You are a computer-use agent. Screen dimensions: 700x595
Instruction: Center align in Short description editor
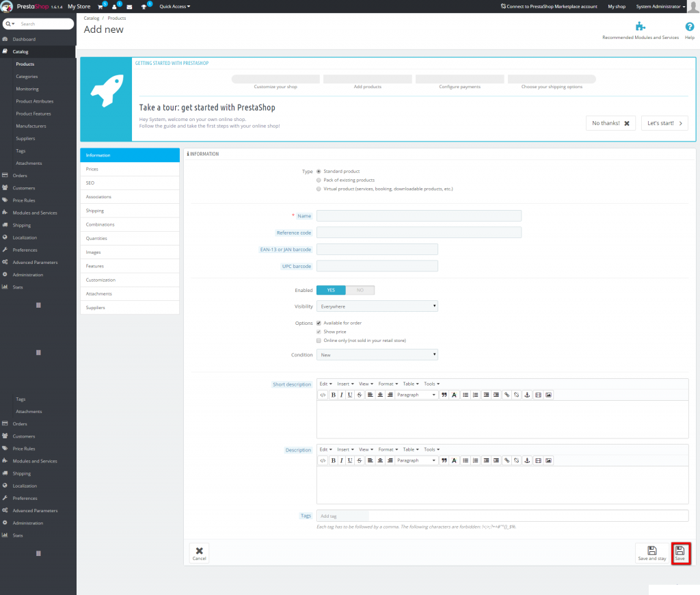pyautogui.click(x=380, y=395)
